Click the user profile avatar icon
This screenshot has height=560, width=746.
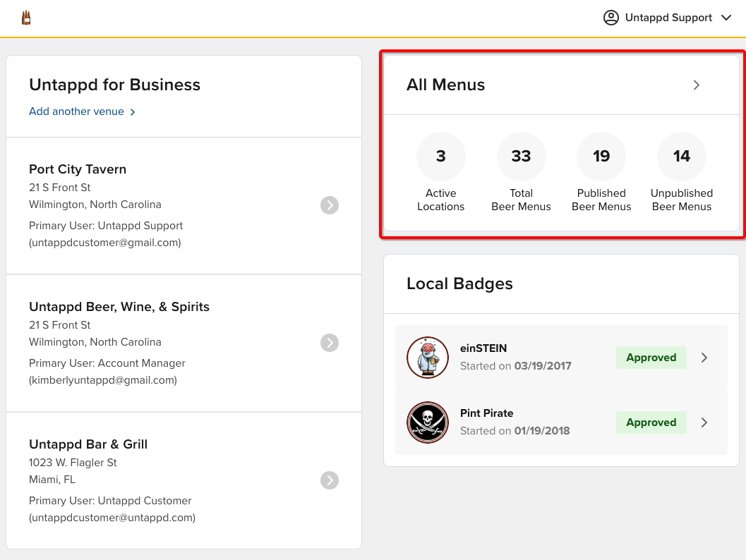point(611,18)
